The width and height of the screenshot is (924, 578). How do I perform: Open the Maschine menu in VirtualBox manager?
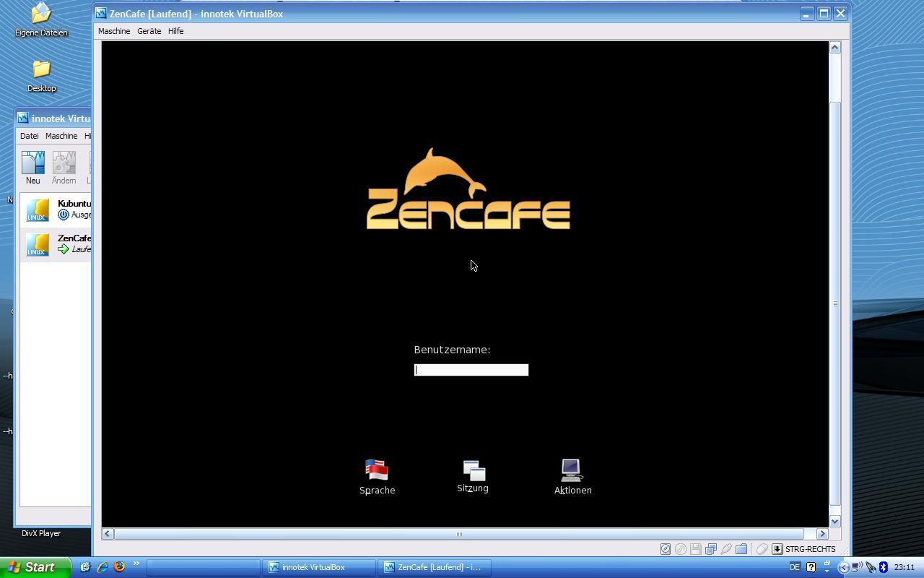61,136
